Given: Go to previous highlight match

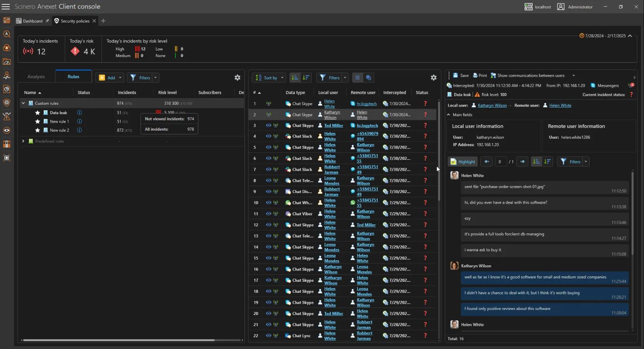Looking at the screenshot, I should (487, 161).
